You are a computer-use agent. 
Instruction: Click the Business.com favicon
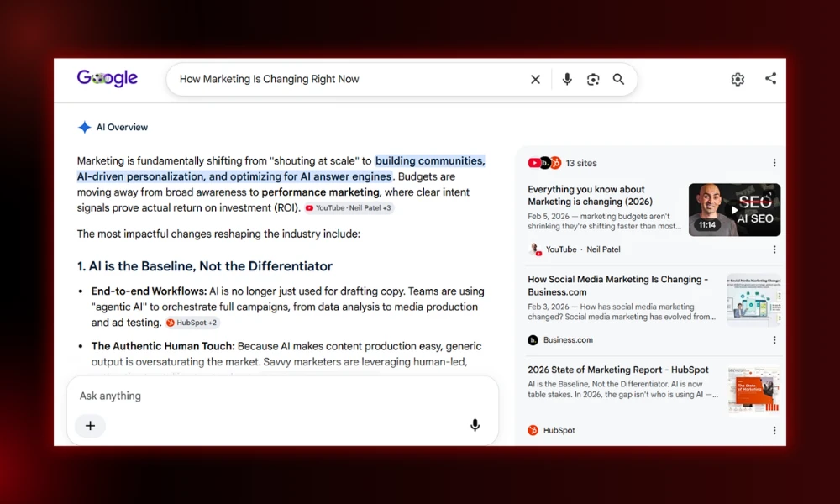point(533,340)
